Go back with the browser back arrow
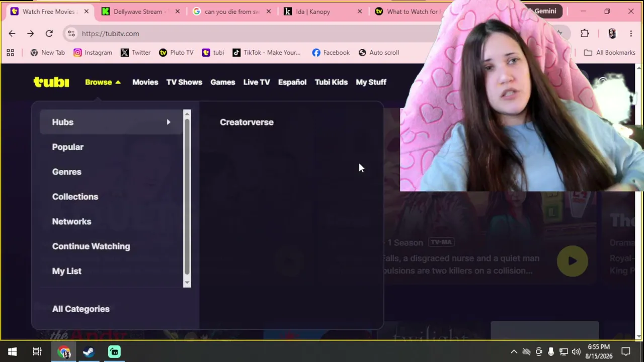This screenshot has width=644, height=362. click(x=12, y=34)
